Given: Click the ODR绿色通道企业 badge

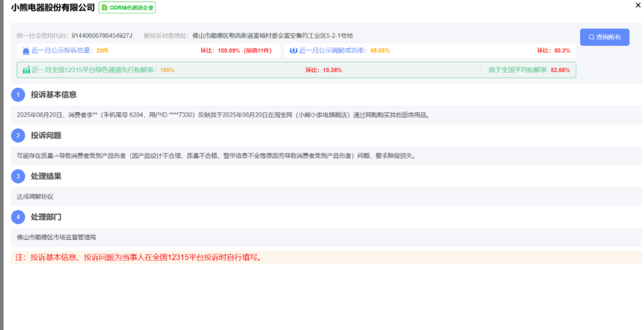Looking at the screenshot, I should [x=127, y=8].
